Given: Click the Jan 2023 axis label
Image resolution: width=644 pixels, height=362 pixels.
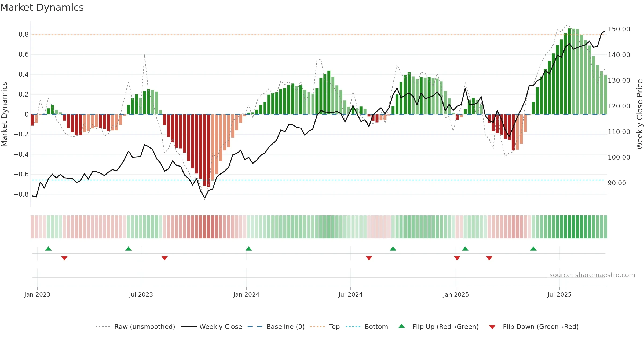Looking at the screenshot, I should pos(37,294).
